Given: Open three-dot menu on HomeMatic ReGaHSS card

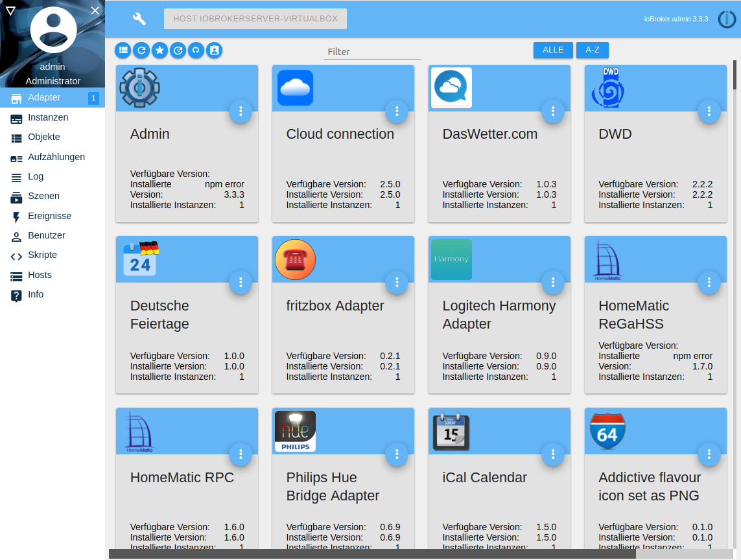Looking at the screenshot, I should (x=709, y=282).
